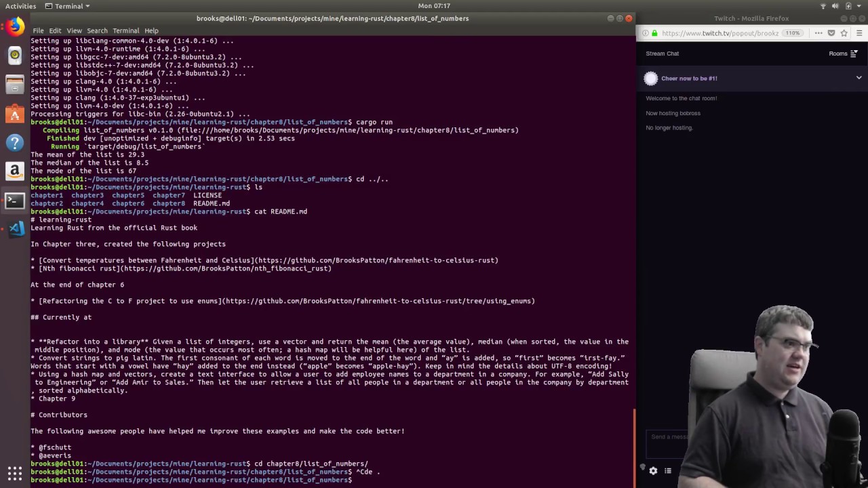This screenshot has width=868, height=488.
Task: Open the Terminal app menu in the top bar
Action: coord(68,6)
